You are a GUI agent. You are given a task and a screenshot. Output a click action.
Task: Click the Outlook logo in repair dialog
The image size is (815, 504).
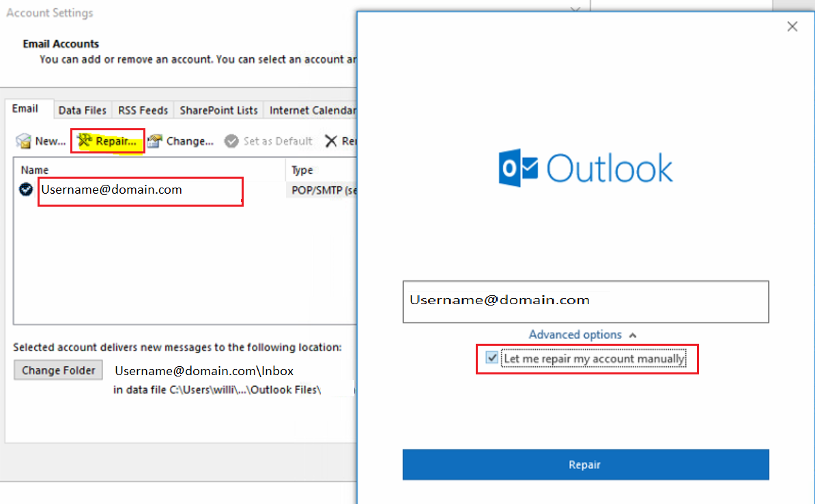click(585, 168)
